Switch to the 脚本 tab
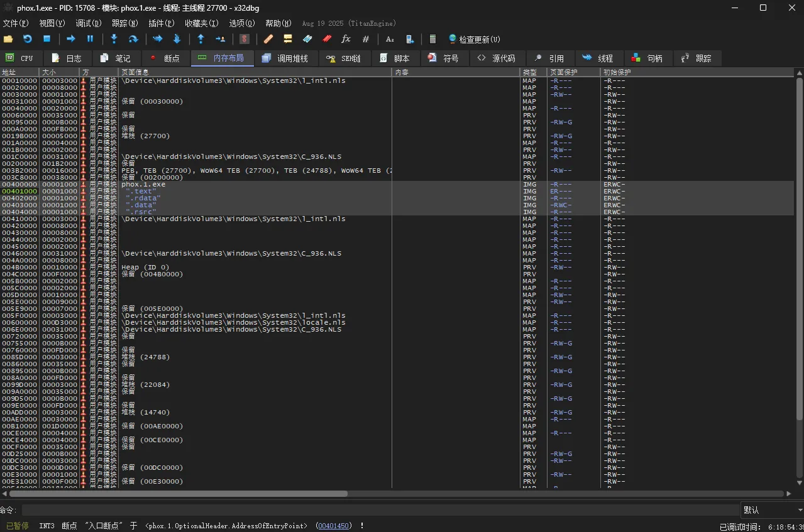The width and height of the screenshot is (804, 532). click(x=395, y=58)
